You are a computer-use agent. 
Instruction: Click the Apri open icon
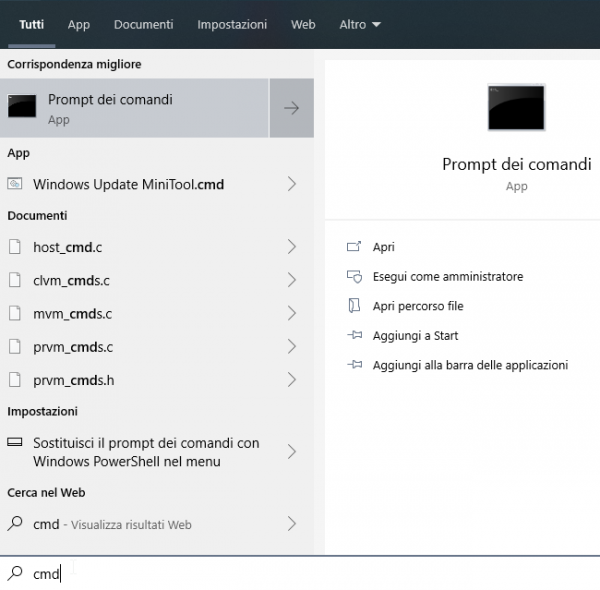[353, 247]
